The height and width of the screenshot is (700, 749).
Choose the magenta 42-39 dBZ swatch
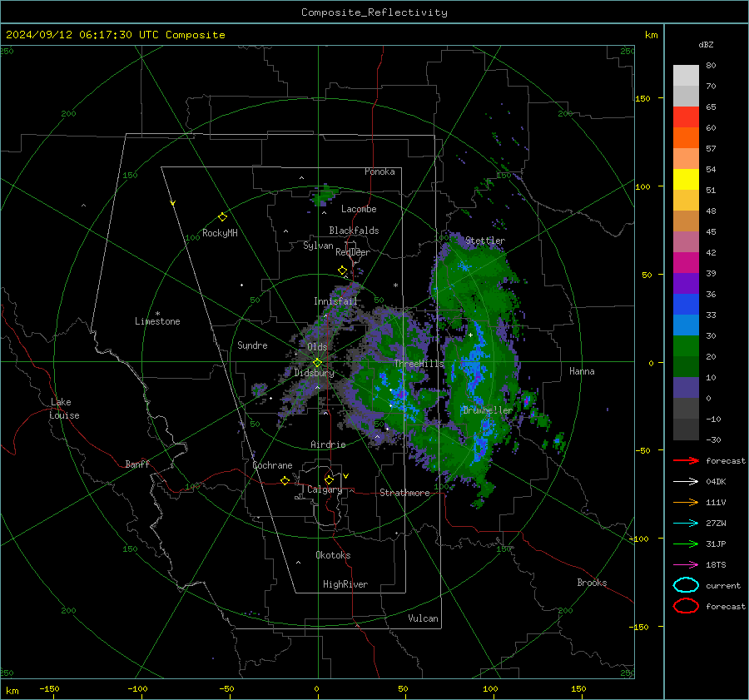click(x=686, y=262)
